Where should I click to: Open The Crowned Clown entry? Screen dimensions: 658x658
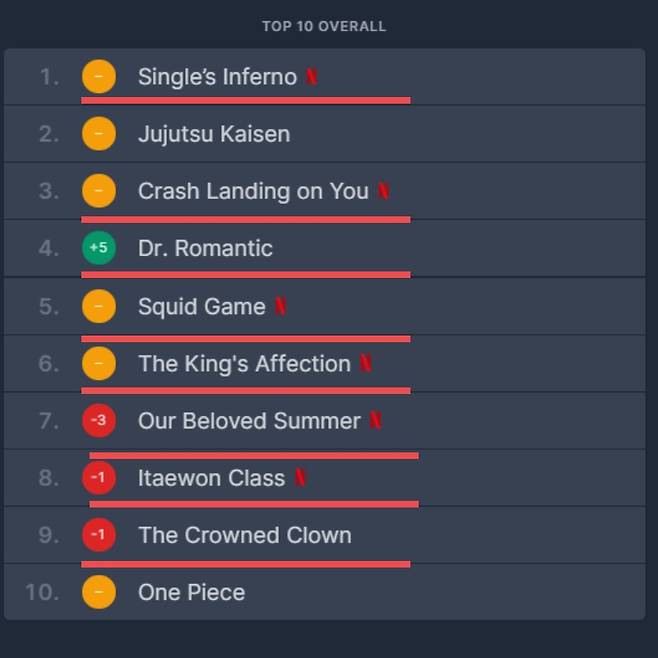[245, 535]
